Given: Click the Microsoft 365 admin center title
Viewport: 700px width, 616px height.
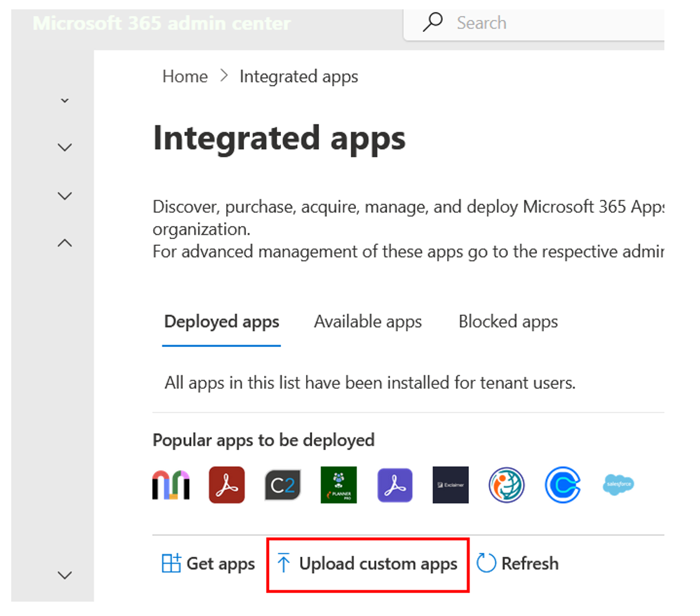Looking at the screenshot, I should [x=162, y=23].
